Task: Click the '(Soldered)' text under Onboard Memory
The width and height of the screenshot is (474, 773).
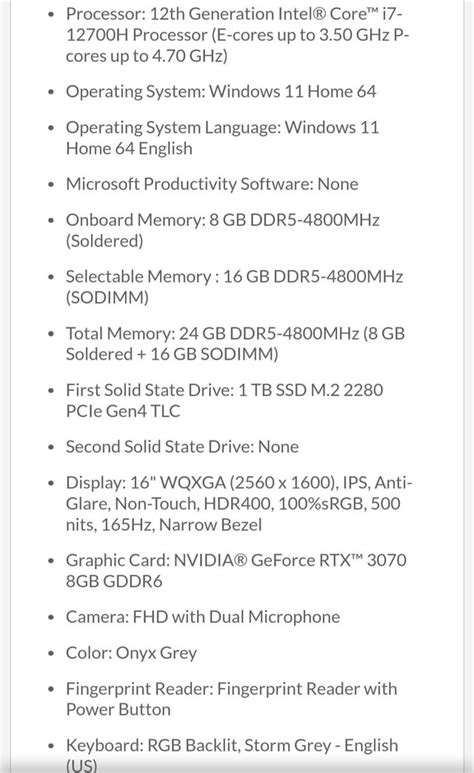Action: tap(105, 241)
